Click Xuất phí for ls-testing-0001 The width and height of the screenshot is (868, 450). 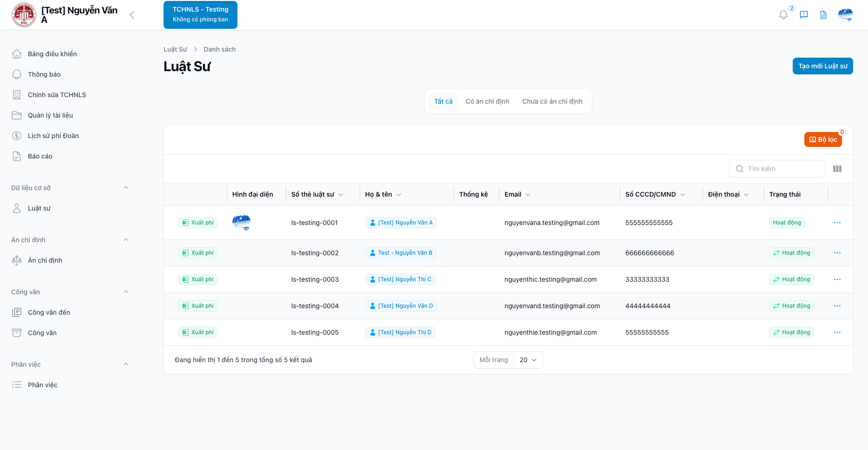tap(198, 223)
